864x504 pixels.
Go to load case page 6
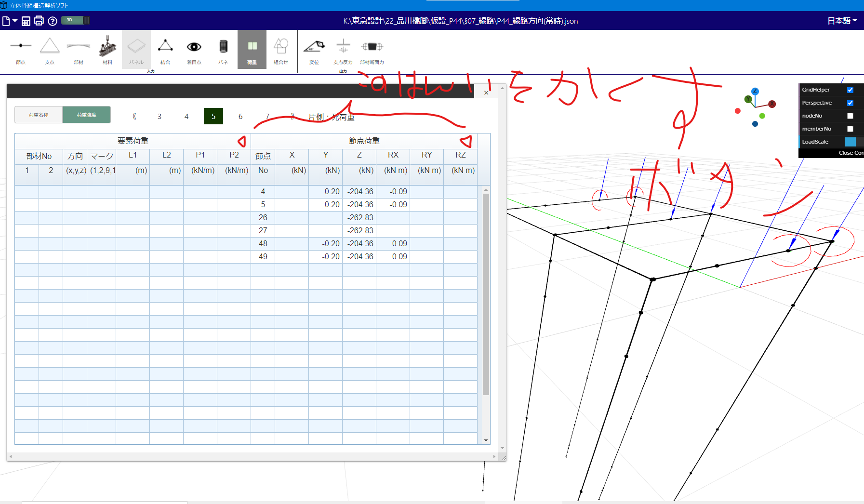pos(240,117)
